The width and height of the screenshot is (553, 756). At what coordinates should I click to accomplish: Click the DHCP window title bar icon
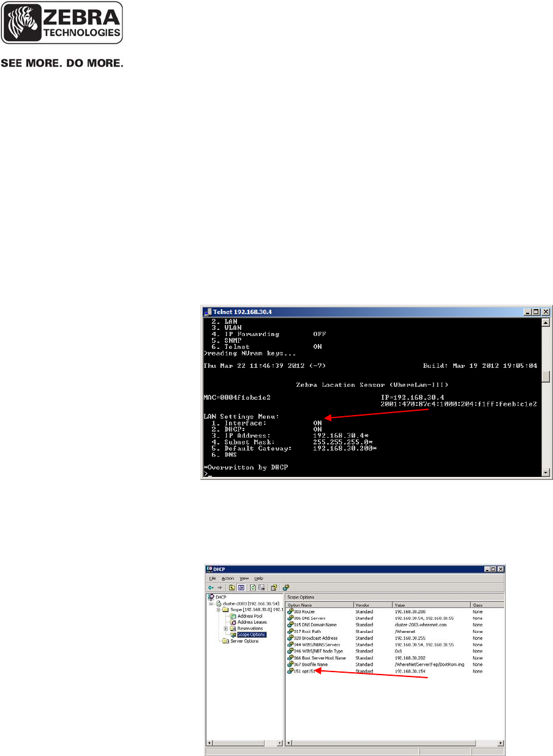point(209,569)
